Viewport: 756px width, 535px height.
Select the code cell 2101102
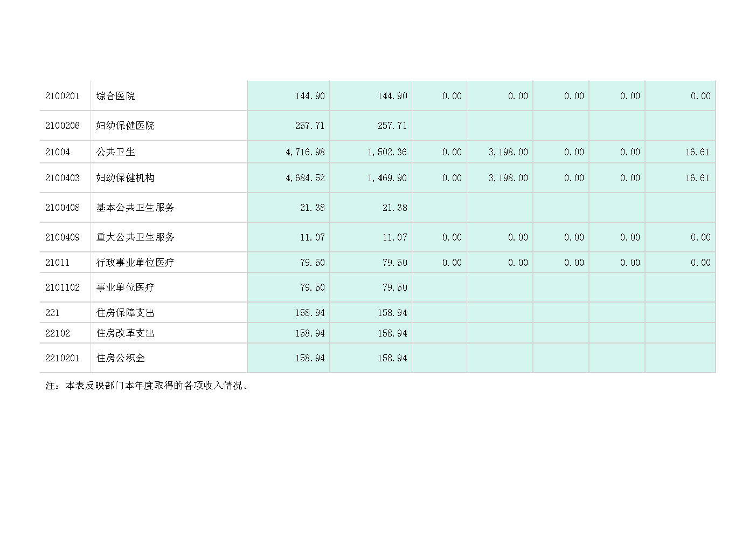(x=63, y=287)
